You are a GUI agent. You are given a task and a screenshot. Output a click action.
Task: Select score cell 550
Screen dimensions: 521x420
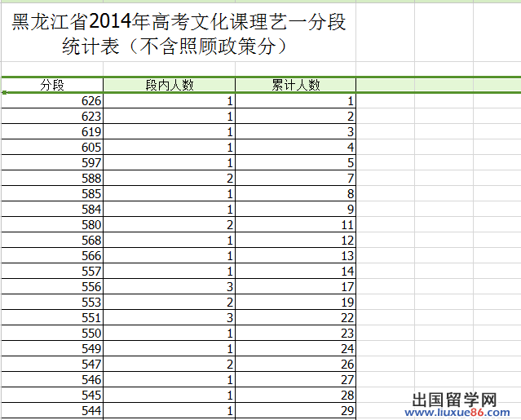pyautogui.click(x=52, y=334)
